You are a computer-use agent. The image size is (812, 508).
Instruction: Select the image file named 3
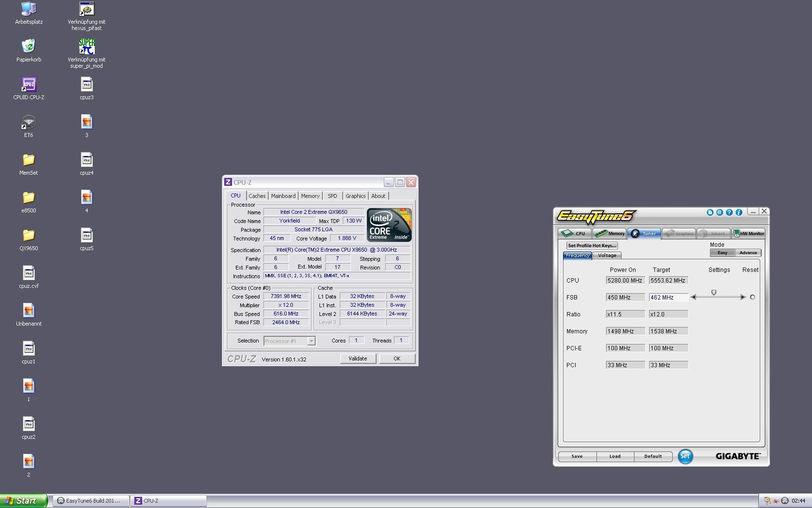[87, 126]
